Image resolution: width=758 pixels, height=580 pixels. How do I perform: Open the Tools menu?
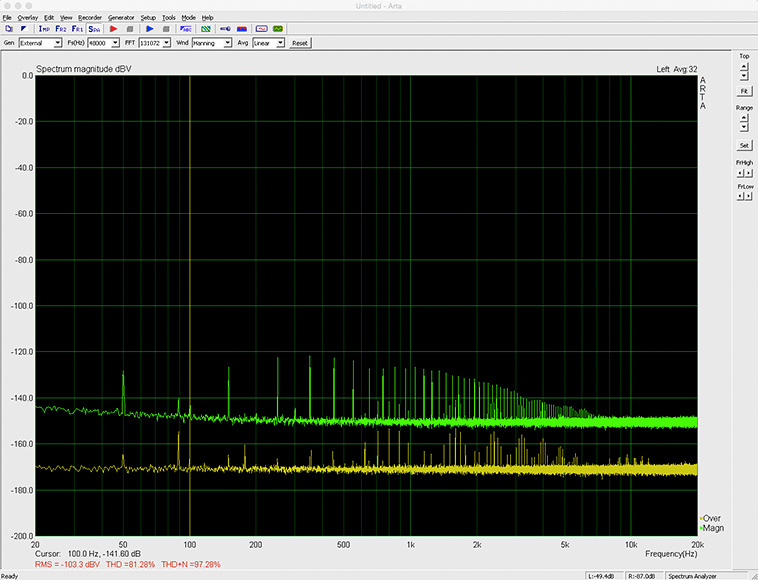pos(169,17)
